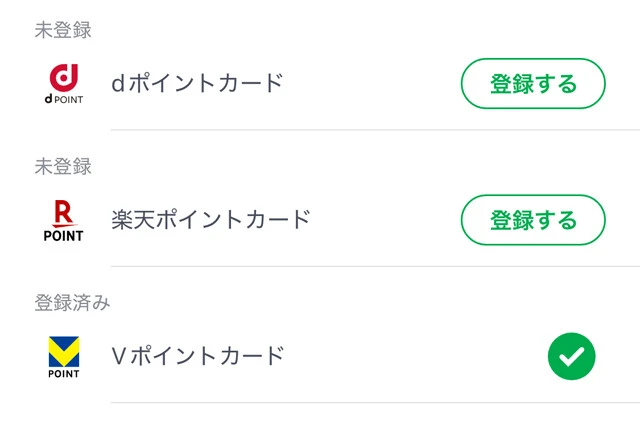640x428 pixels.
Task: Tap the yellow and blue V emblem
Action: (64, 350)
